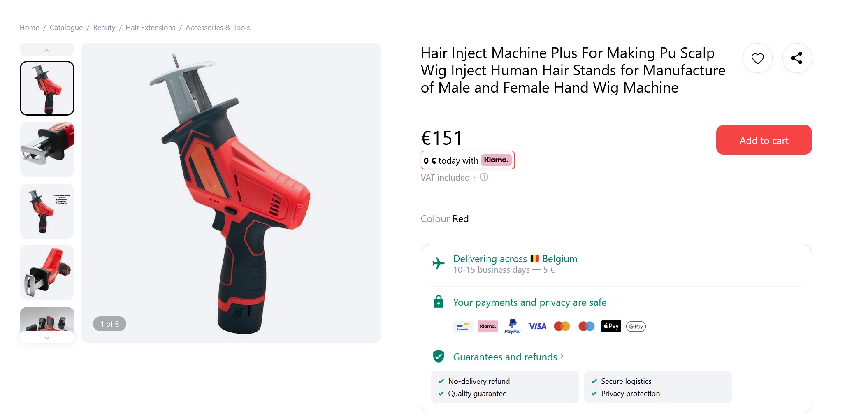Viewport: 868px width, 420px height.
Task: Open Hair Extensions breadcrumb category
Action: tap(150, 28)
